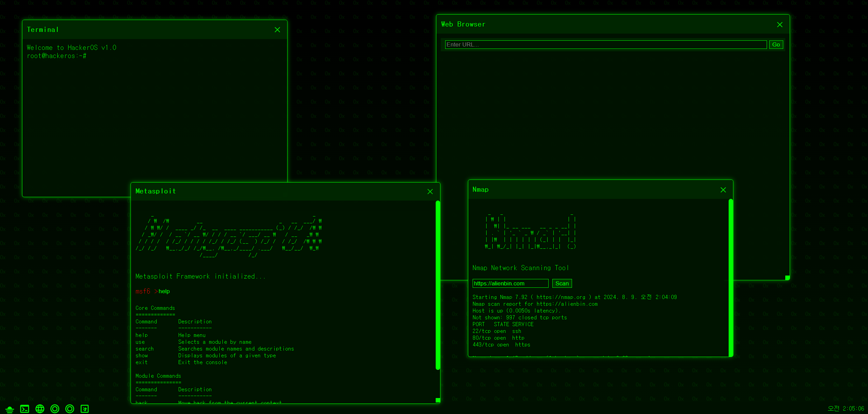The height and width of the screenshot is (414, 868).
Task: Open Terminal from the taskbar terminal icon
Action: click(24, 409)
